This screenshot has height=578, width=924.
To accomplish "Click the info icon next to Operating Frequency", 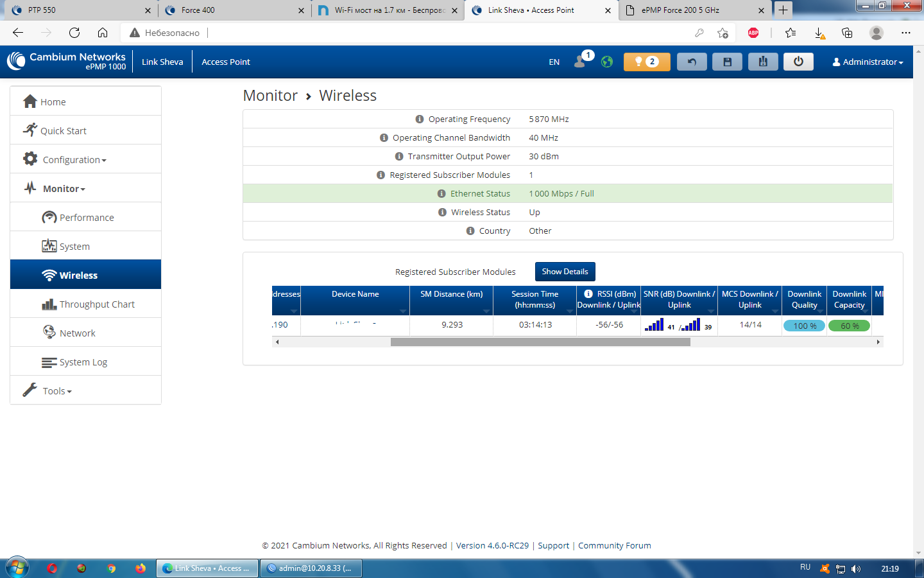I will [x=420, y=119].
